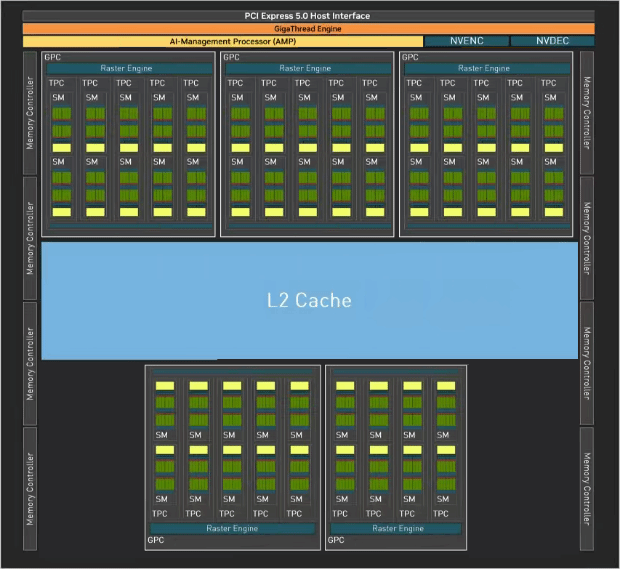The height and width of the screenshot is (569, 620).
Task: Select the orange GigaThread Engine bar
Action: (308, 29)
